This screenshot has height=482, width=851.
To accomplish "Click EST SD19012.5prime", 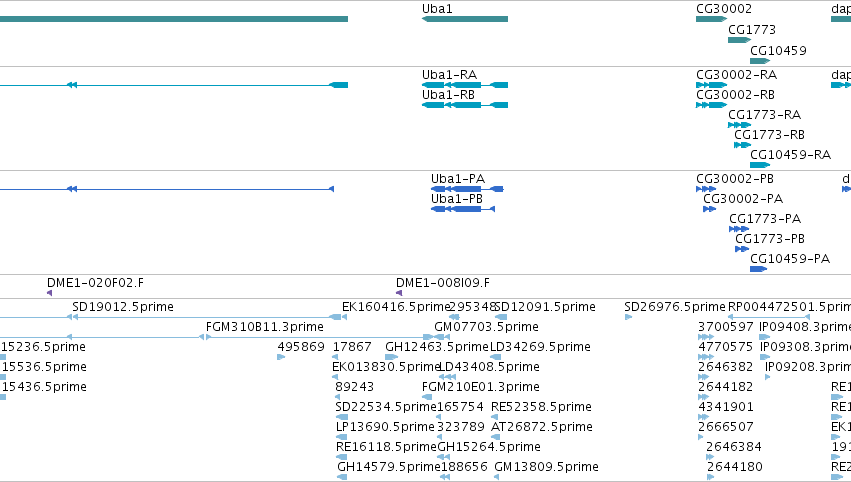I will 123,307.
